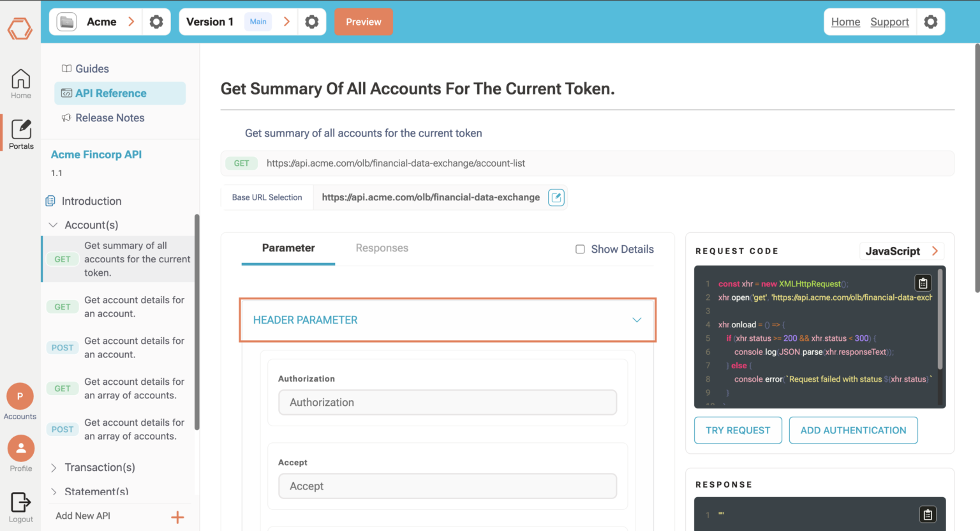Add a new API with the plus icon
Image resolution: width=980 pixels, height=531 pixels.
(177, 516)
